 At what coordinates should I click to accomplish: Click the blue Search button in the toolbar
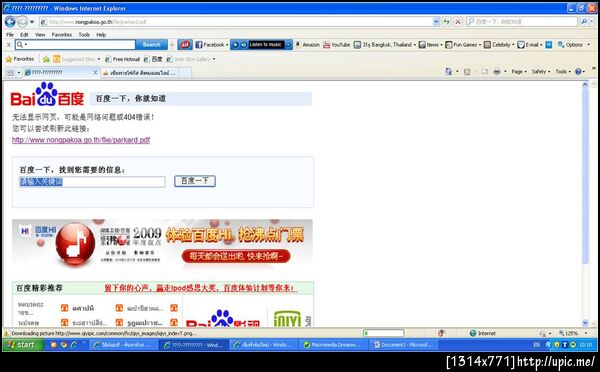coord(152,45)
